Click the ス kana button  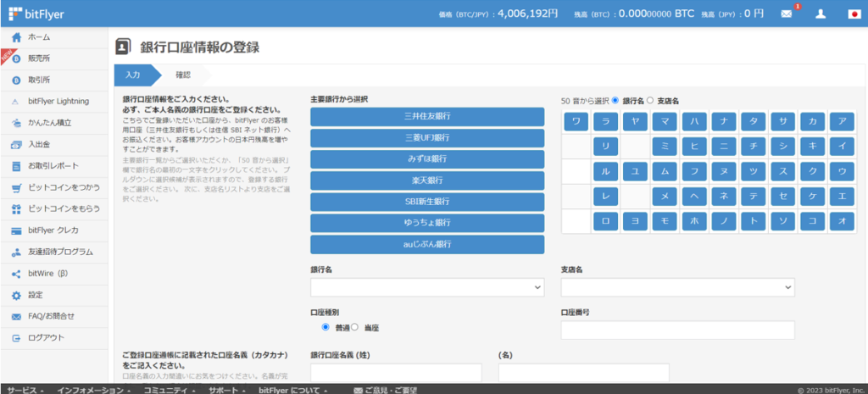[782, 171]
